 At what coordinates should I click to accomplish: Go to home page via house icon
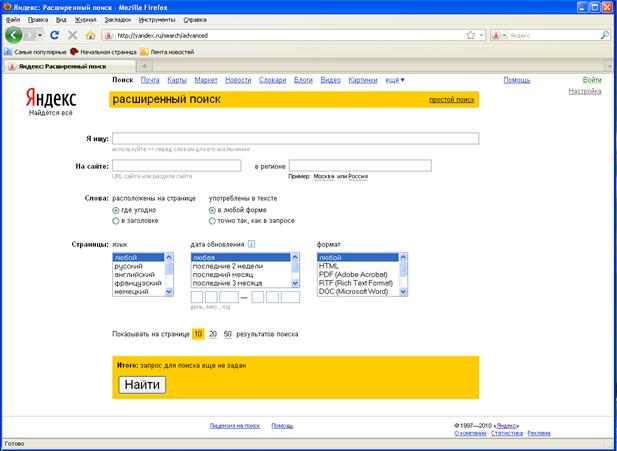(90, 34)
